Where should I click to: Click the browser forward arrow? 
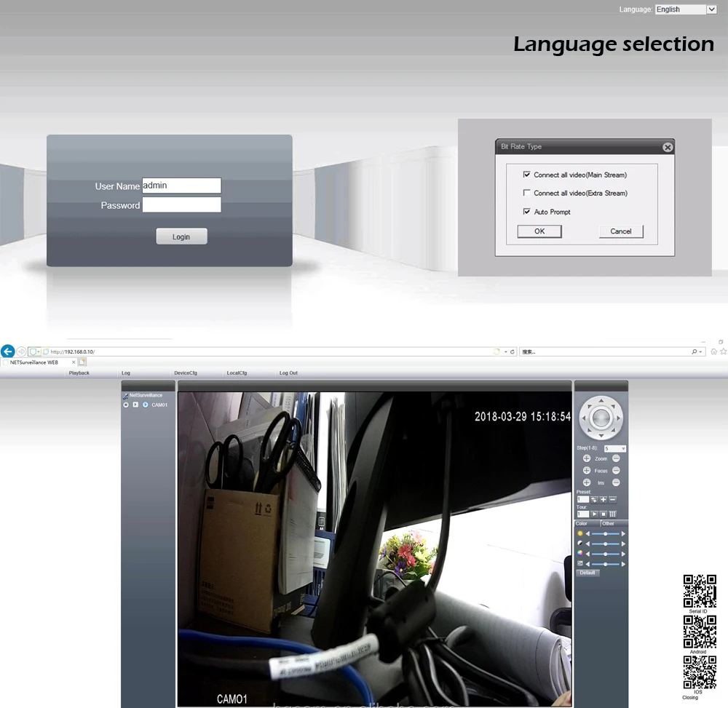21,351
